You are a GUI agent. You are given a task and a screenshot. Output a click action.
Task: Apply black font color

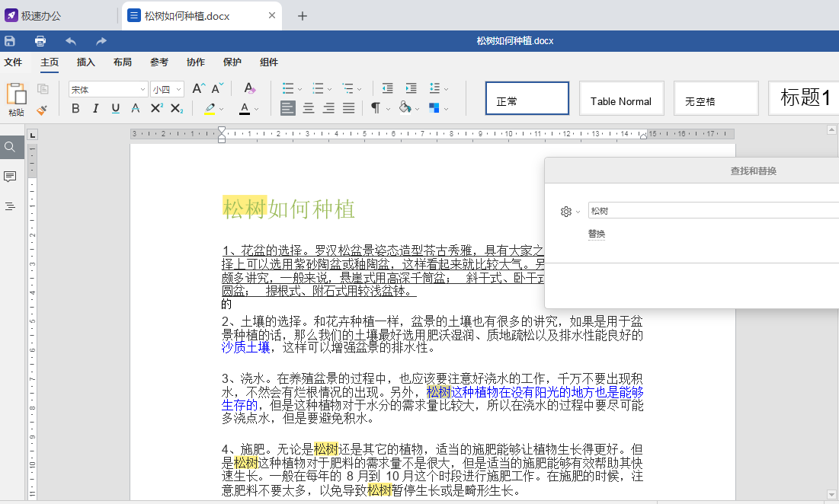245,109
